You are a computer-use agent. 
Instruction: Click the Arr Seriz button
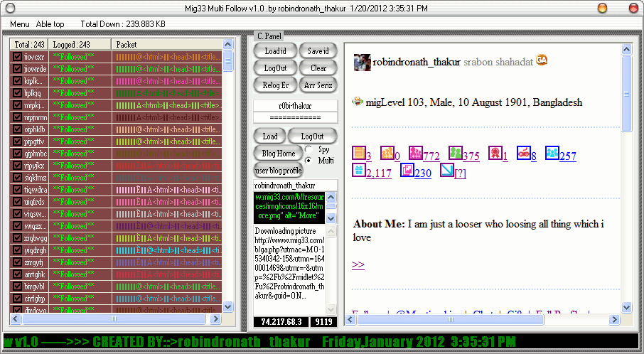point(318,85)
